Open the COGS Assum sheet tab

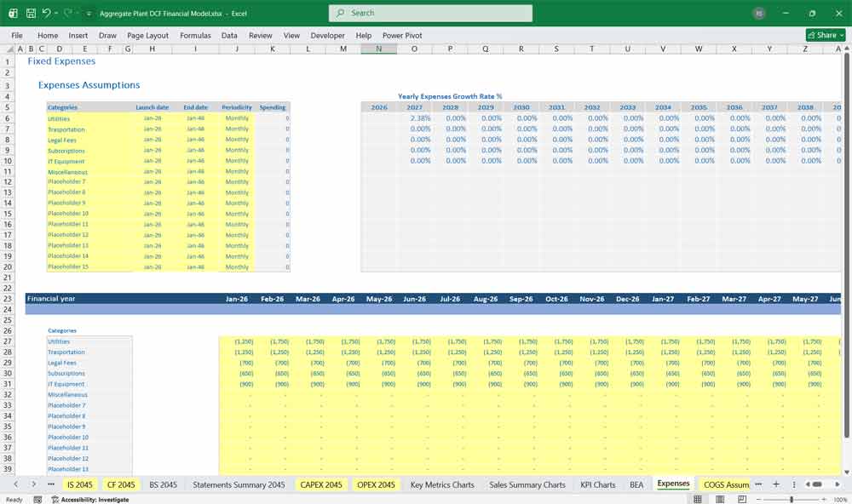[x=726, y=484]
